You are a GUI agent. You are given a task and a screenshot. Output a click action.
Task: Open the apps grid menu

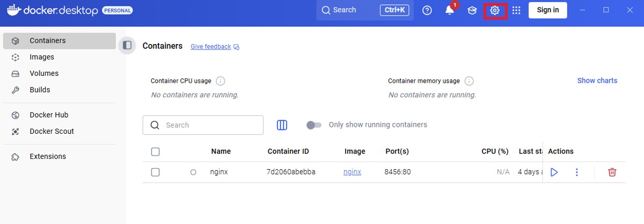[x=516, y=10]
